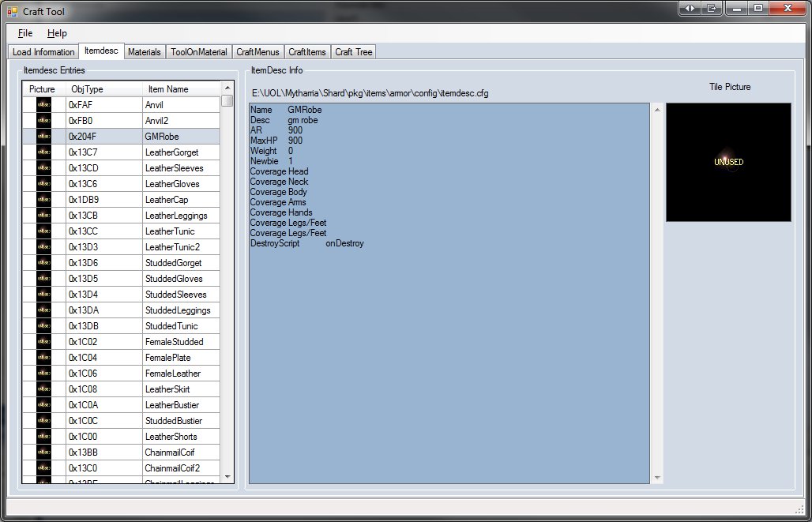Click the picture icon in FemalePlate row
The width and height of the screenshot is (812, 522).
43,358
